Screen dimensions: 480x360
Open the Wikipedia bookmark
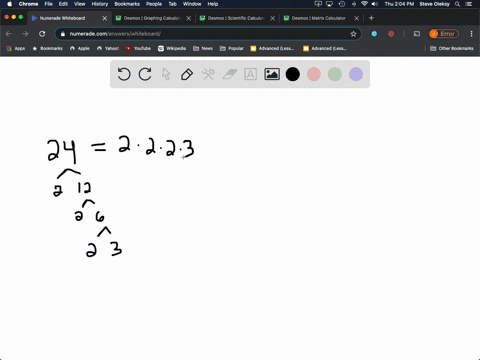click(x=172, y=48)
